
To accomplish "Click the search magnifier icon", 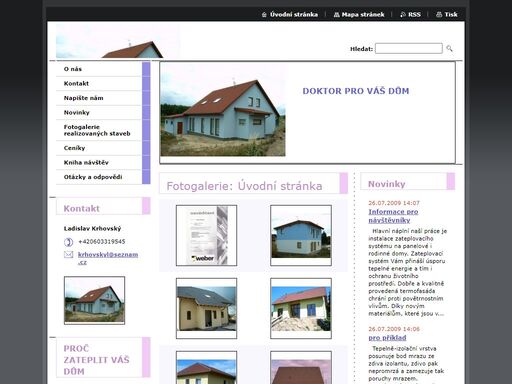I will coord(449,49).
